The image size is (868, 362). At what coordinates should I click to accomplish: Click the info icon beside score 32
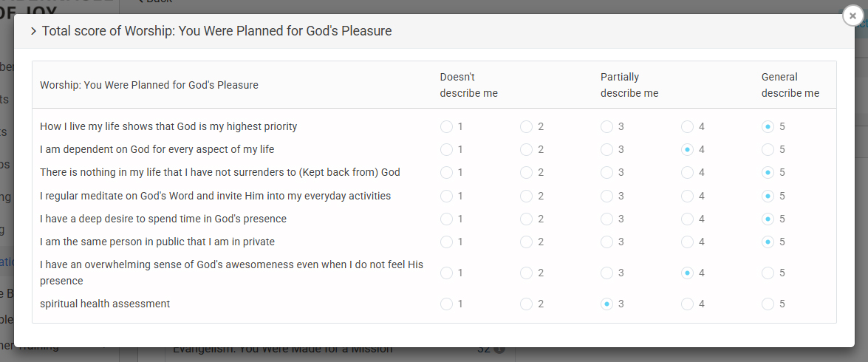pyautogui.click(x=499, y=349)
